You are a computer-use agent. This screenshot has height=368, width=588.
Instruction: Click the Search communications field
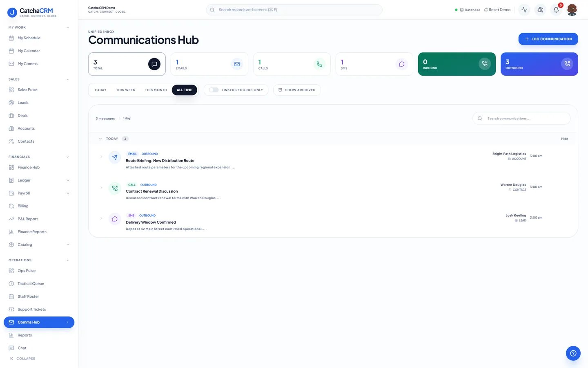click(521, 119)
